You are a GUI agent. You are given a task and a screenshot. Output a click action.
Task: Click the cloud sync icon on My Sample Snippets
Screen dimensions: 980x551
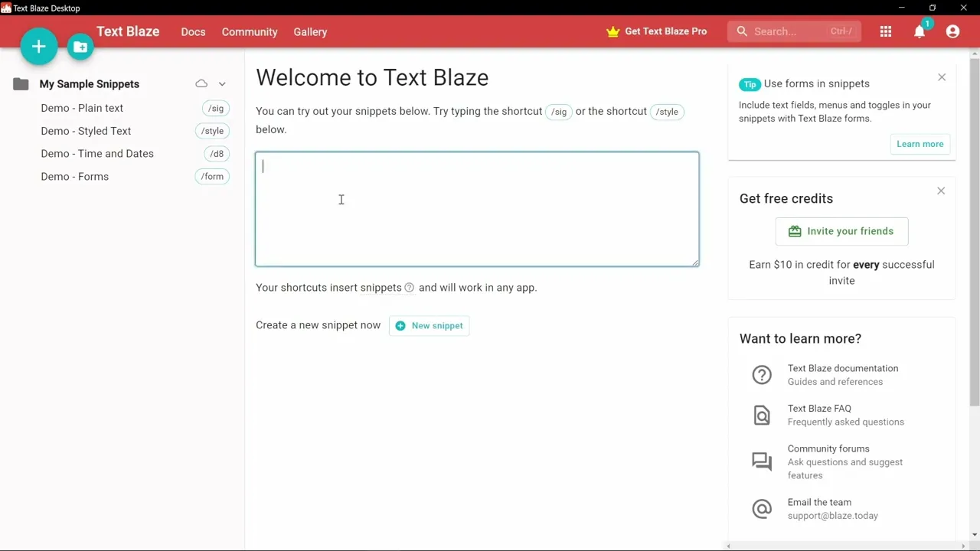201,83
